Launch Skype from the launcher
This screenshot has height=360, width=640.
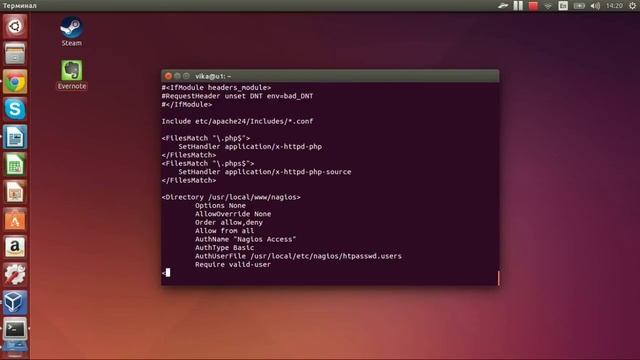pyautogui.click(x=15, y=109)
